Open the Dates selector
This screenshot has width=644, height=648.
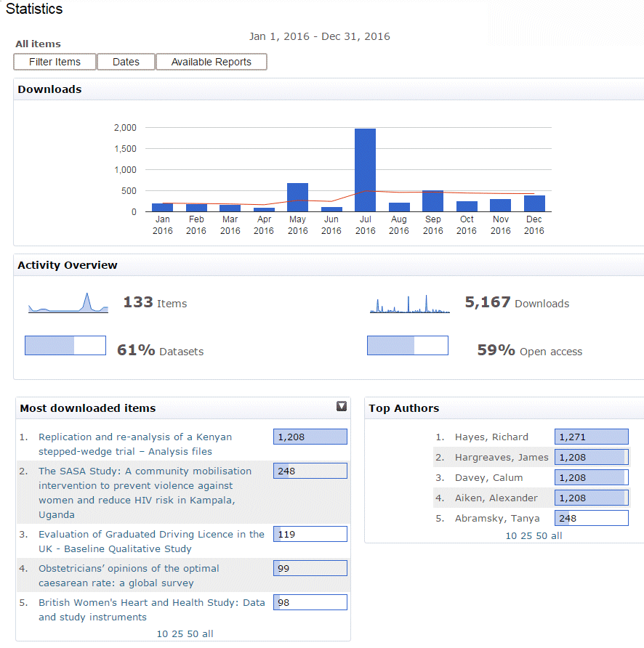point(126,62)
